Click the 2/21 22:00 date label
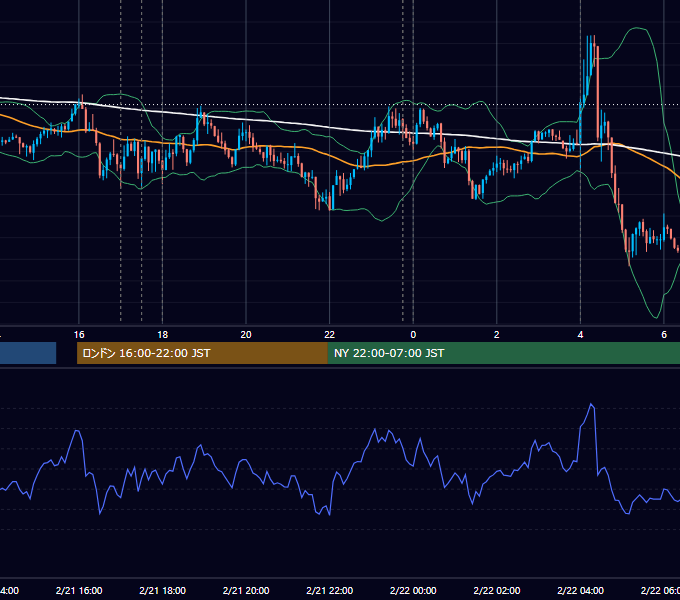 pos(330,591)
